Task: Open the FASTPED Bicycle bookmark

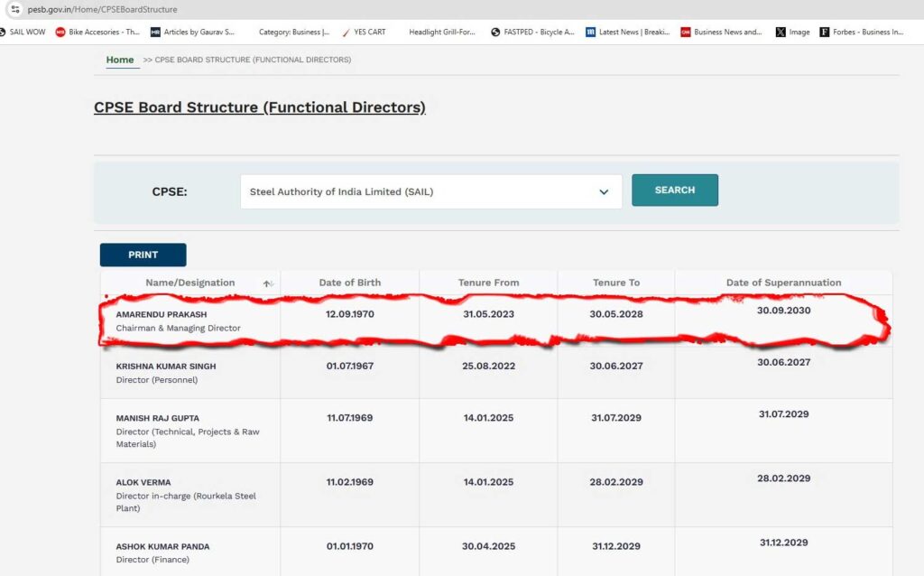Action: [532, 32]
